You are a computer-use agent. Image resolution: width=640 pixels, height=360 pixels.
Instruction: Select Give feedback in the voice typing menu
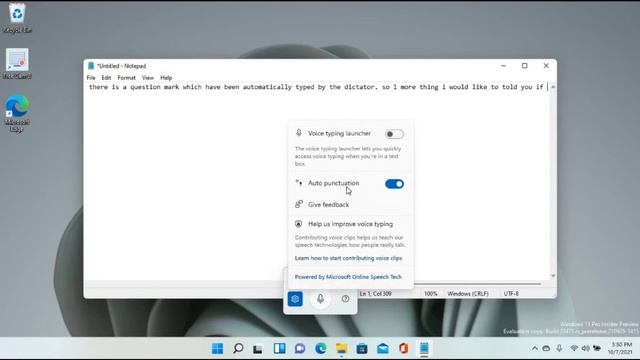(328, 204)
